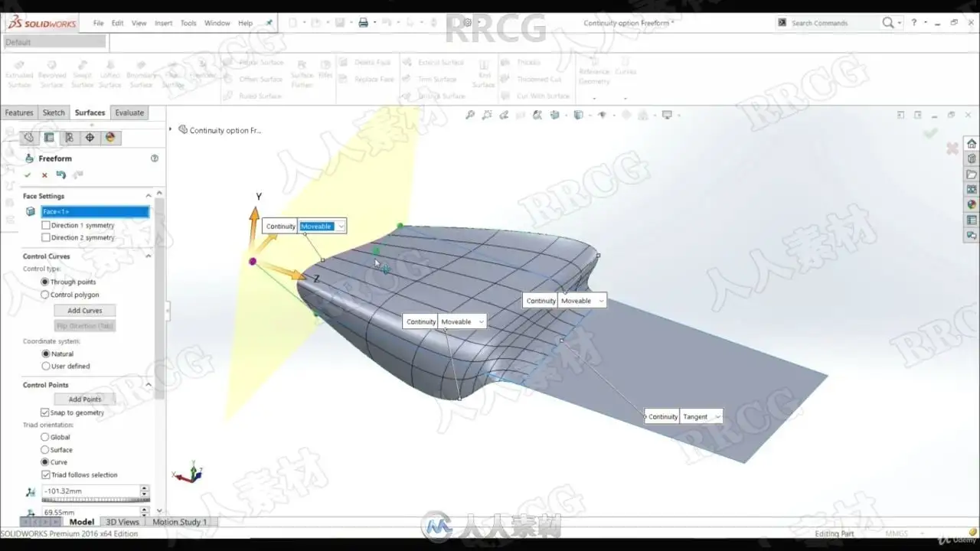Expand the Continuity option Fr... flyout tree
Image resolution: width=980 pixels, height=551 pixels.
(171, 130)
